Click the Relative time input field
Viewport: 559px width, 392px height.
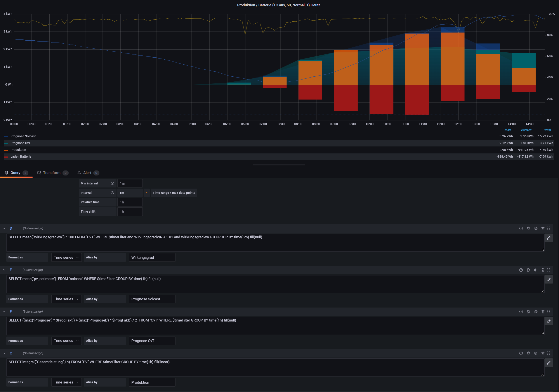tap(130, 202)
